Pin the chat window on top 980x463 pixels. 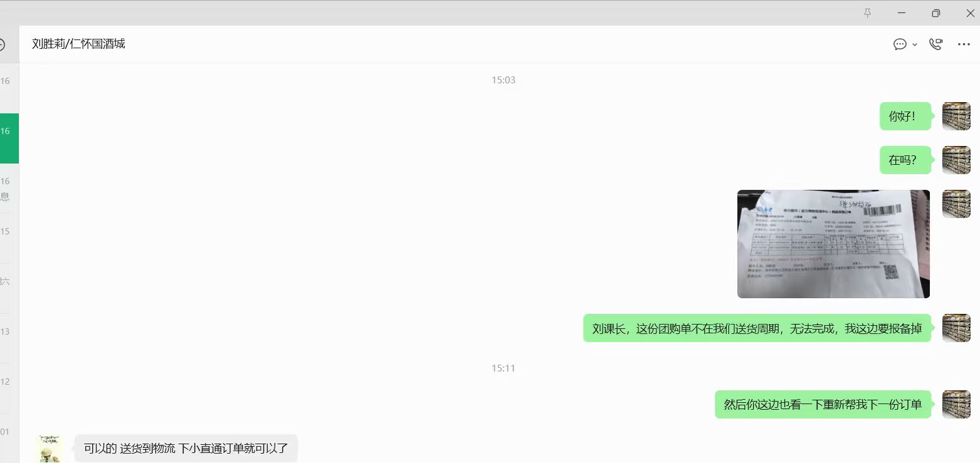[868, 13]
